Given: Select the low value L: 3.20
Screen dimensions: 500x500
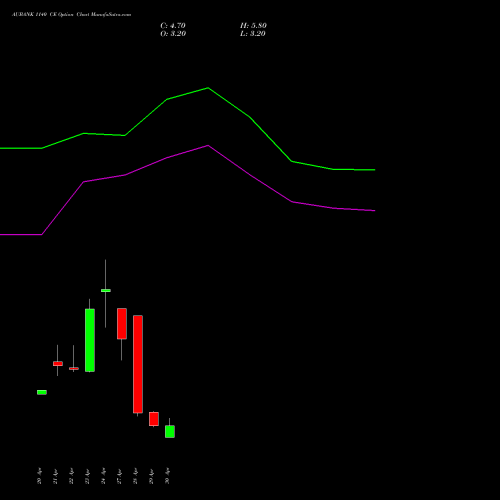Looking at the screenshot, I should point(253,34).
